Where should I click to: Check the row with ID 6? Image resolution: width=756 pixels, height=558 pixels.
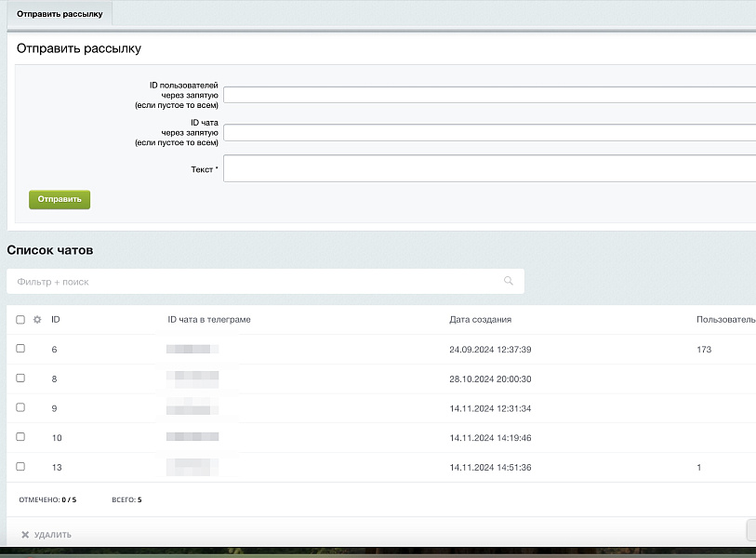20,349
